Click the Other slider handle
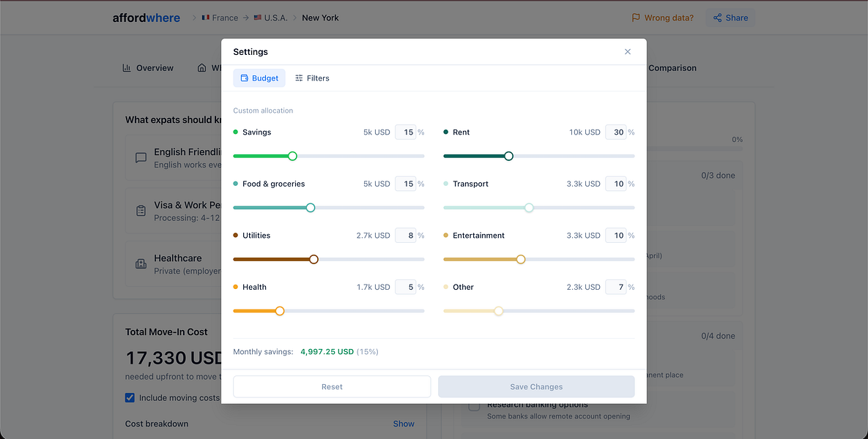Image resolution: width=868 pixels, height=439 pixels. [498, 311]
